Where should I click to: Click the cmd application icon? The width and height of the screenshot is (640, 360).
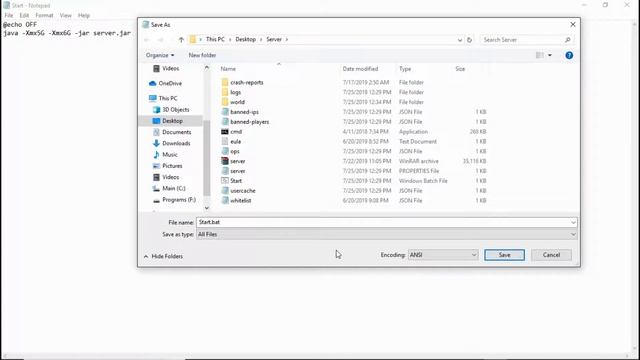(225, 131)
